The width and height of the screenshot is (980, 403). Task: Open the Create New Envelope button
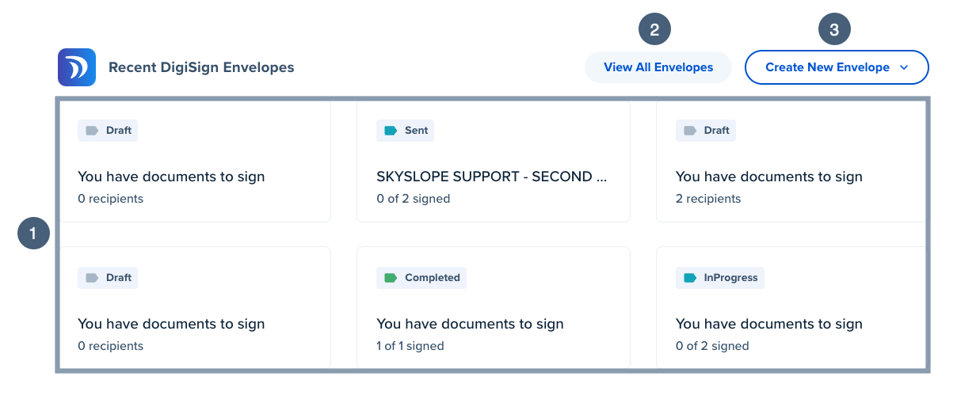click(x=837, y=67)
